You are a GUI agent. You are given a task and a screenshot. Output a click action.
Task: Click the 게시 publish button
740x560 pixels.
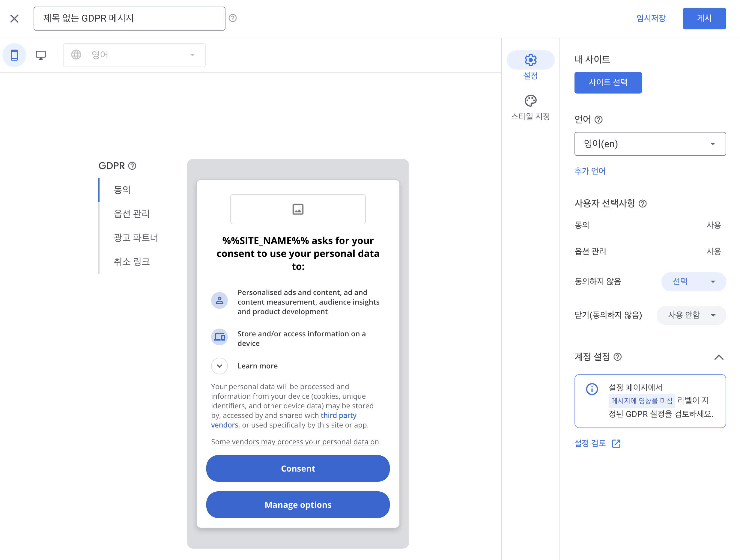pyautogui.click(x=704, y=18)
